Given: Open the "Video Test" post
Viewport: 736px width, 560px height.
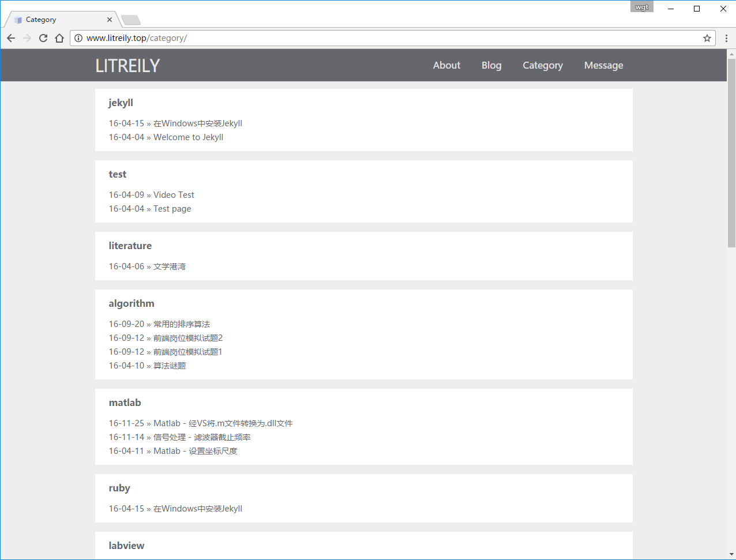Looking at the screenshot, I should (174, 195).
